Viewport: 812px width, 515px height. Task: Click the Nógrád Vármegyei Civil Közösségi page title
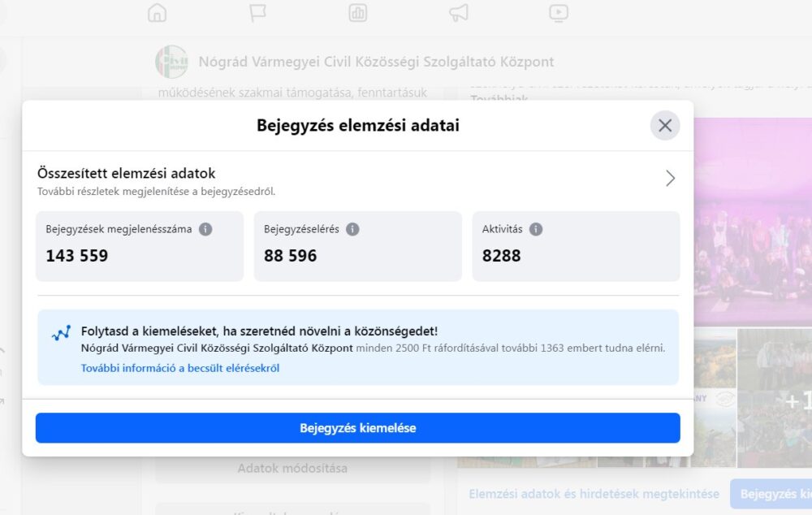(377, 62)
